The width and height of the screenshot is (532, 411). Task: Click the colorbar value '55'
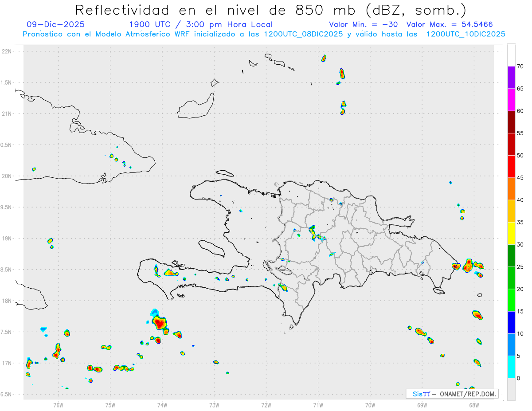(x=520, y=133)
